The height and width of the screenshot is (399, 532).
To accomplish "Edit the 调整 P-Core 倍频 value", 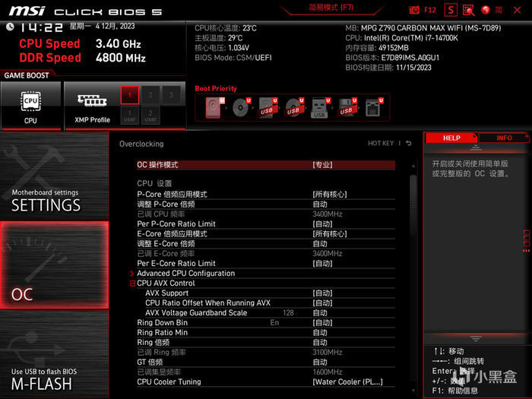I will [x=266, y=204].
